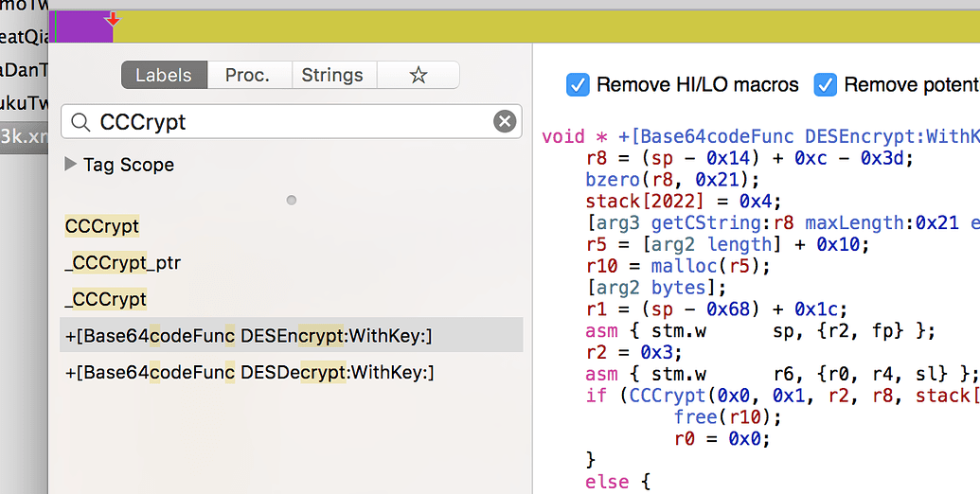Image resolution: width=980 pixels, height=494 pixels.
Task: Expand the Tag Scope disclosure triangle
Action: [70, 165]
